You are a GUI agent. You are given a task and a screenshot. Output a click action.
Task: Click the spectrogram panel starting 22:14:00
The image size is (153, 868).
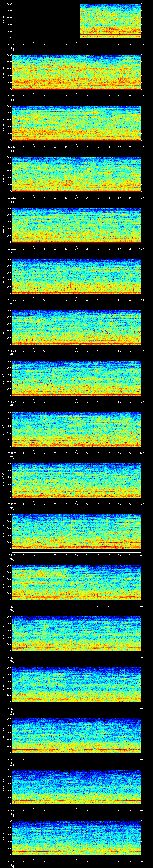coord(77,531)
